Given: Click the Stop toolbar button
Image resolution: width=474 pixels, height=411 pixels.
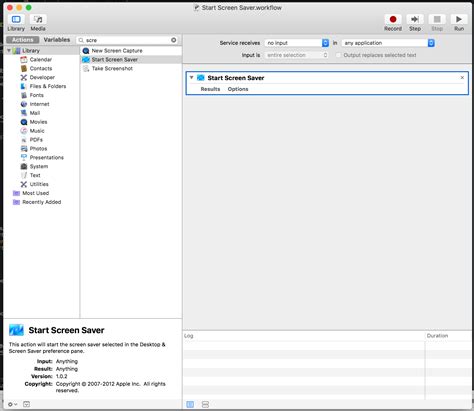Looking at the screenshot, I should 437,23.
